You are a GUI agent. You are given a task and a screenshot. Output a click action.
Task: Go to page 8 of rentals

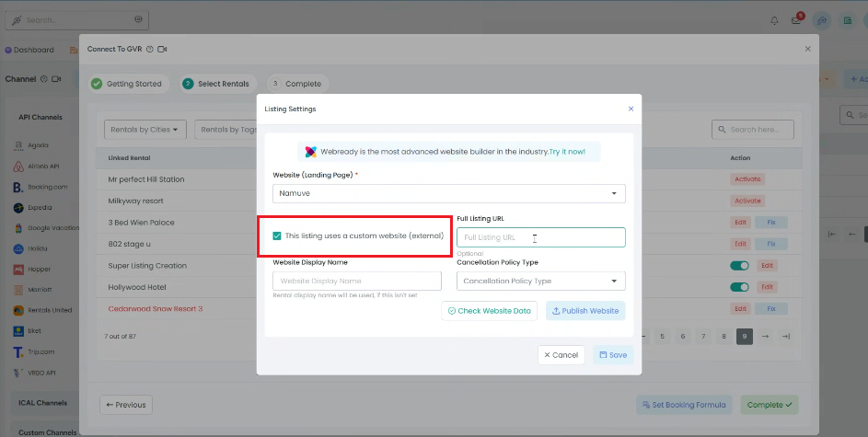[x=724, y=337]
